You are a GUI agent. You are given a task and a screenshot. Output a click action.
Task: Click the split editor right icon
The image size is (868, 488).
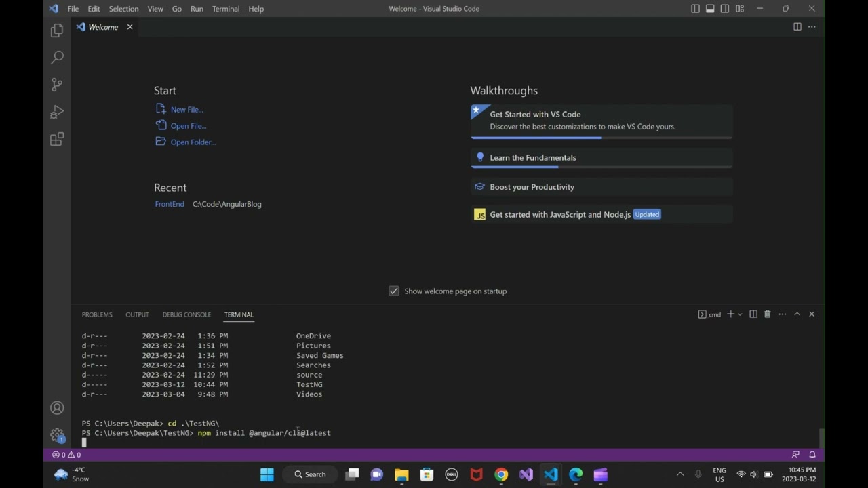pyautogui.click(x=797, y=27)
